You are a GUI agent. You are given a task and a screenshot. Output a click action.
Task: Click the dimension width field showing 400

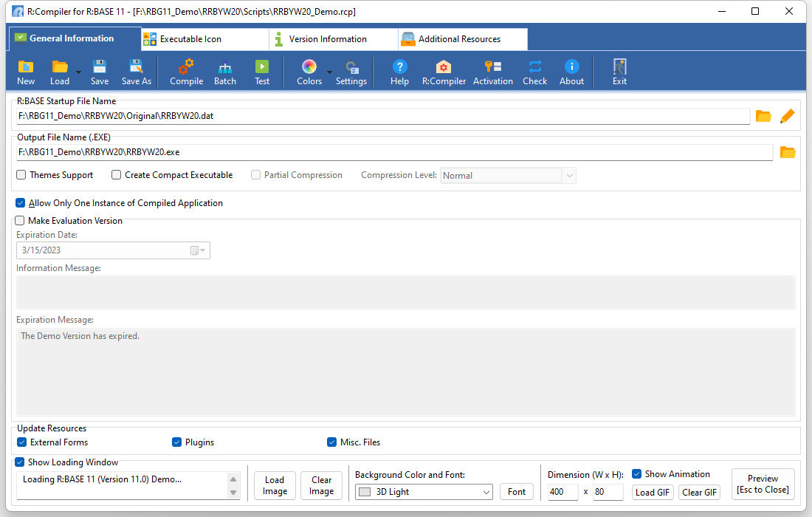click(x=562, y=492)
